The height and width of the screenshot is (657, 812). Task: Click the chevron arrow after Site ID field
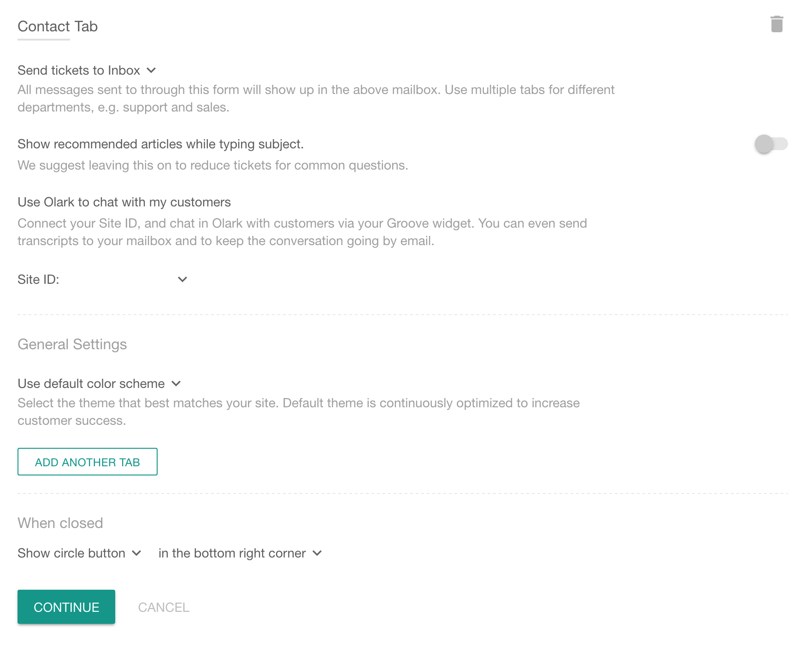[182, 280]
